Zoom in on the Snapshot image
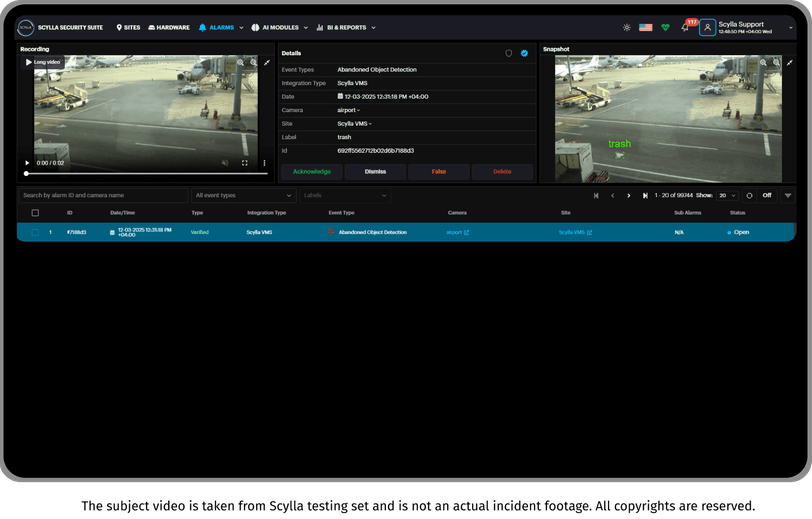Viewport: 812px width, 519px height. coord(763,62)
